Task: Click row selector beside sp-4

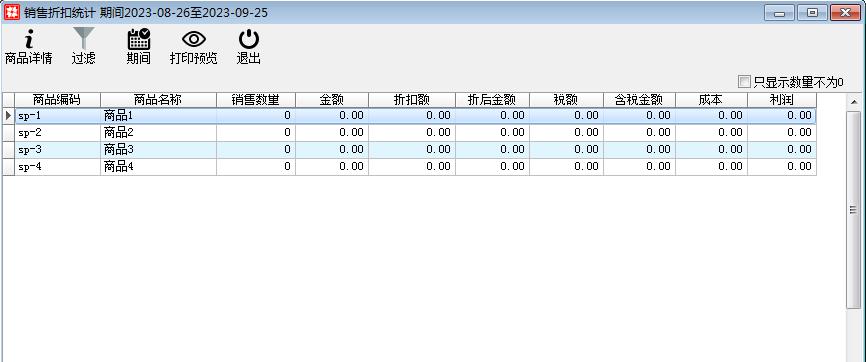Action: point(8,167)
